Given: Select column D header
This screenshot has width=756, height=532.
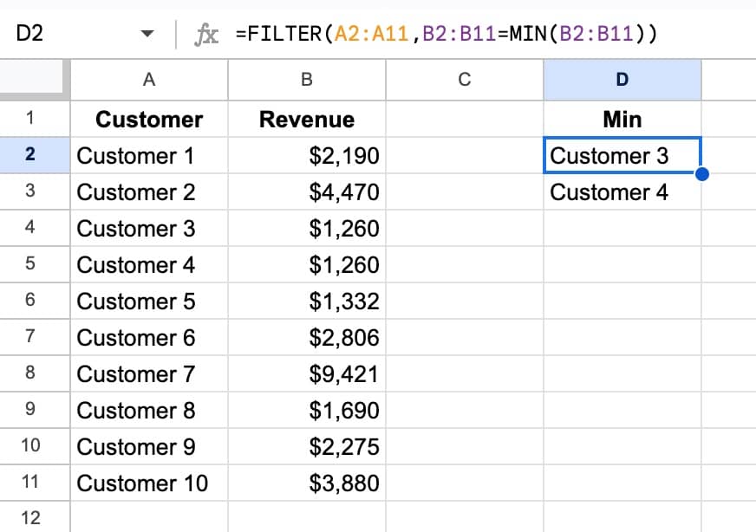Looking at the screenshot, I should tap(622, 80).
